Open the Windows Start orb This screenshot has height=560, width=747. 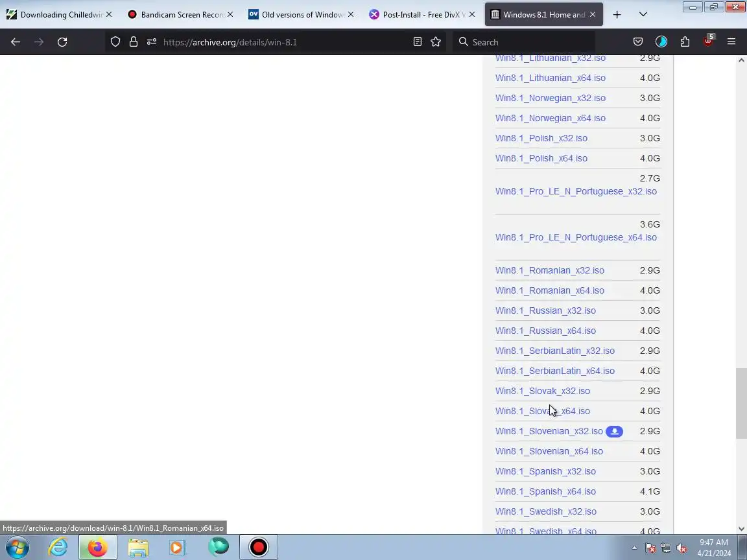point(17,547)
